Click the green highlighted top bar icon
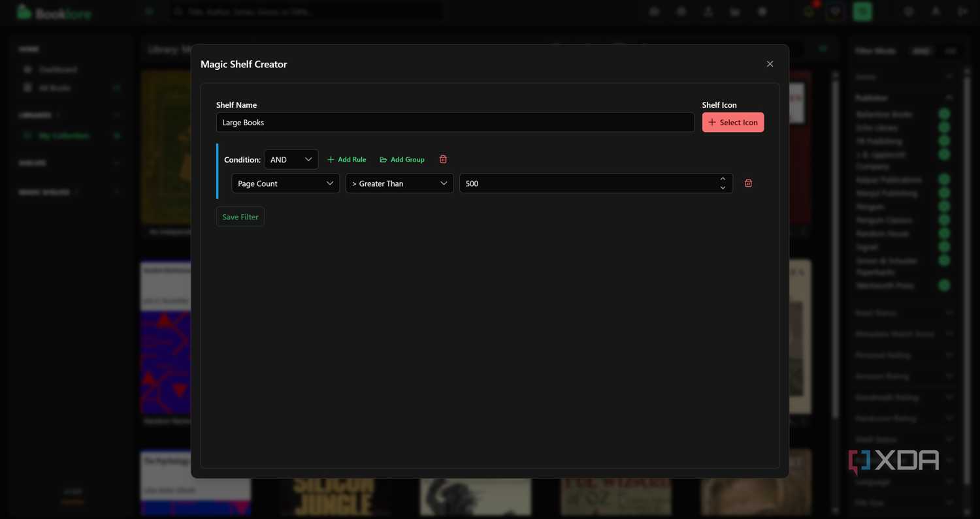 [x=862, y=11]
